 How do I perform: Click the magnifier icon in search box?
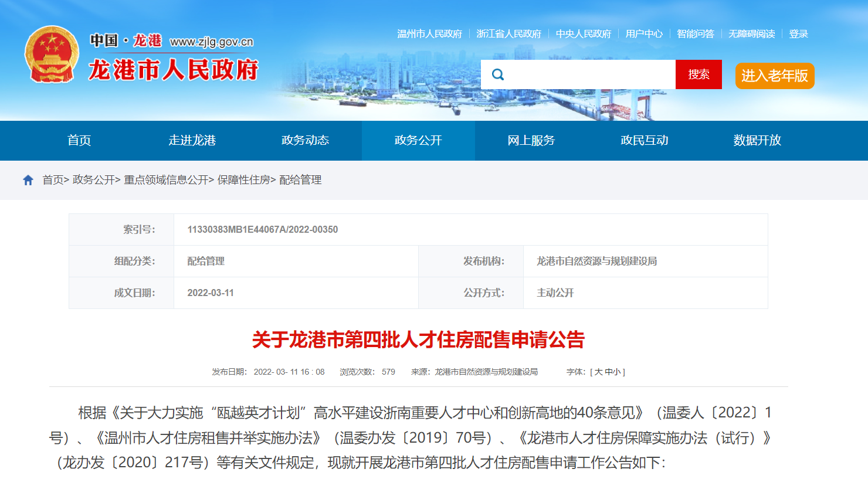(498, 74)
